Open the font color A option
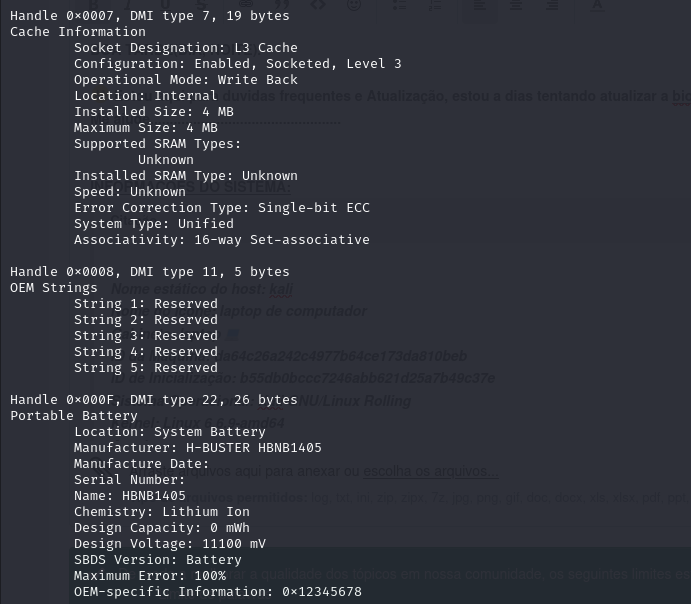 pos(597,4)
